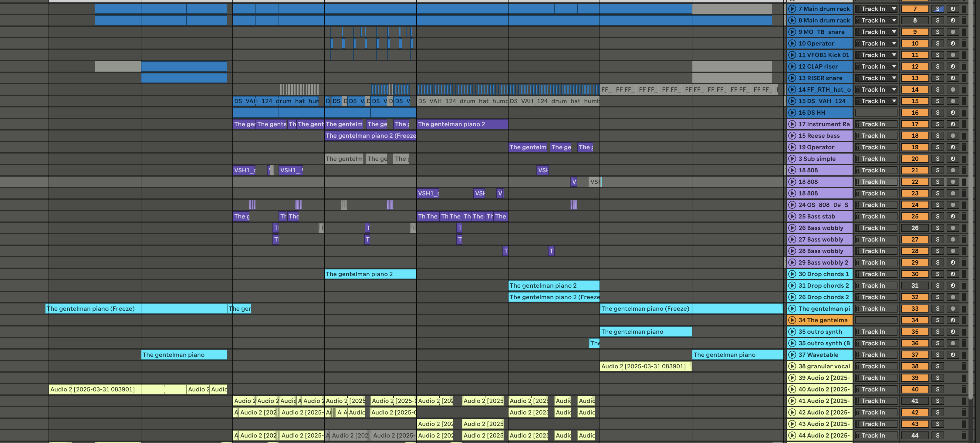
Task: Arm the 35 outro synth track
Action: (x=953, y=332)
